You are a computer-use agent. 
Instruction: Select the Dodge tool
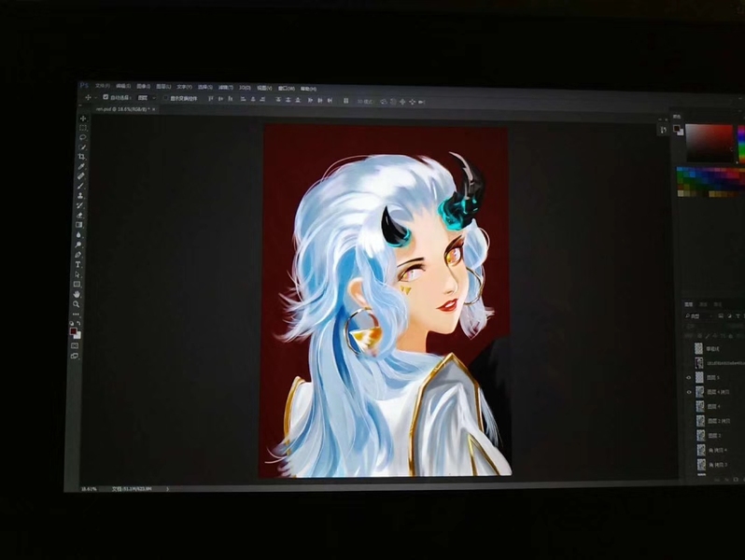tap(77, 245)
